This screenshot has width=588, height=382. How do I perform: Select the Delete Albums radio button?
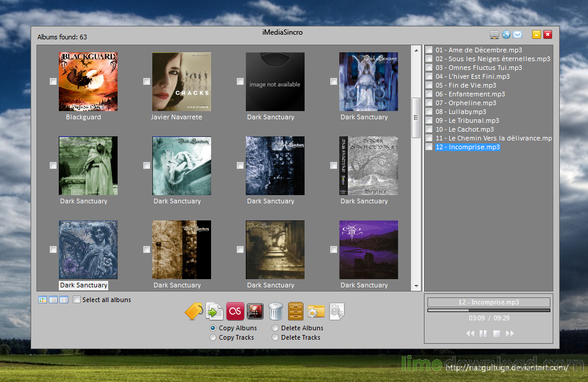point(275,328)
